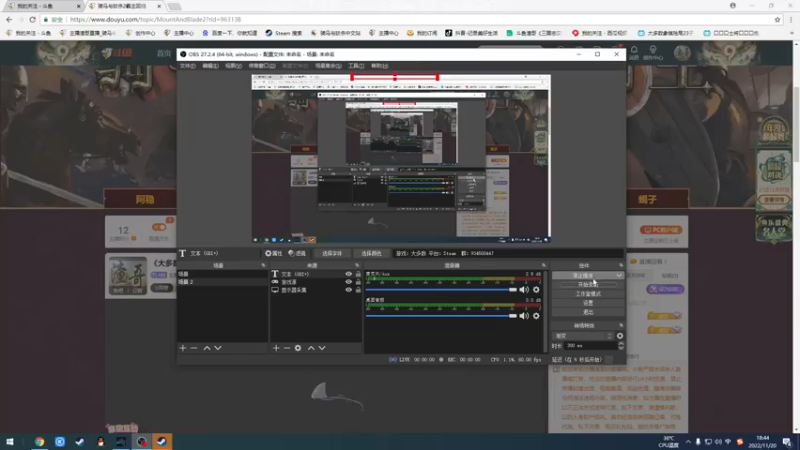Viewport: 800px width, 450px height.
Task: Switch to the first Chrome tab
Action: tap(43, 6)
